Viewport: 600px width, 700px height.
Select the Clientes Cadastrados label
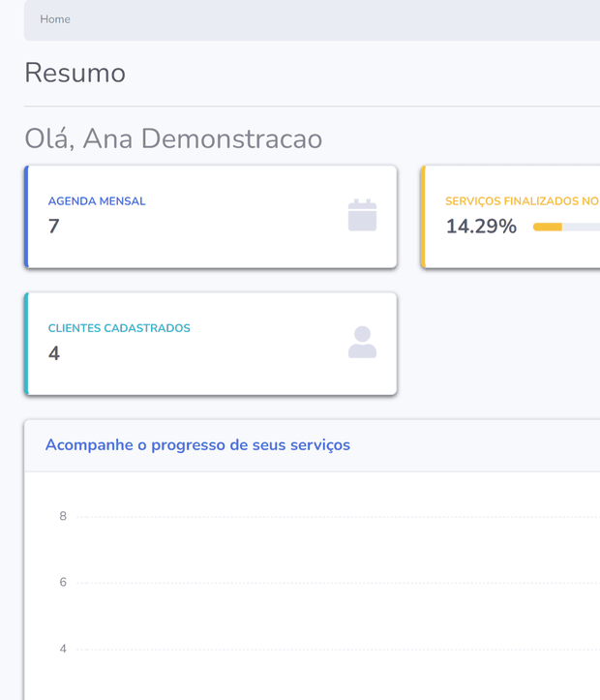(x=119, y=328)
